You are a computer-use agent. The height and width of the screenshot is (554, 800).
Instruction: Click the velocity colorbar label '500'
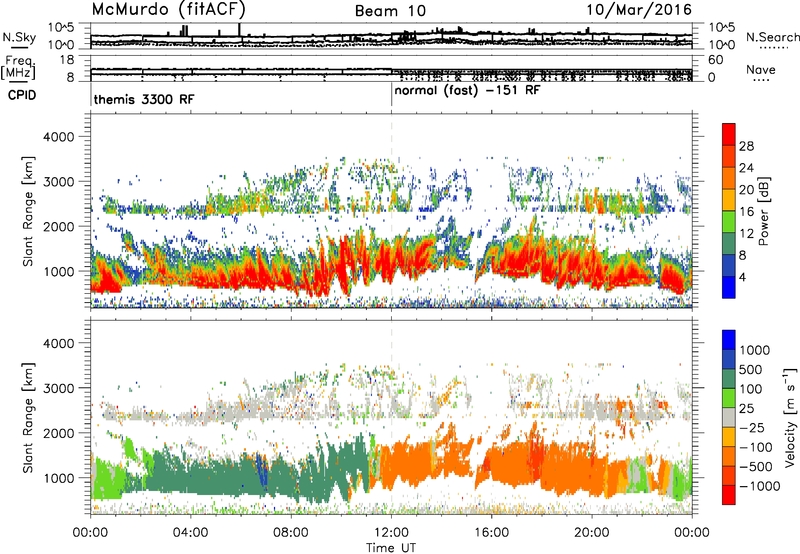(x=753, y=369)
